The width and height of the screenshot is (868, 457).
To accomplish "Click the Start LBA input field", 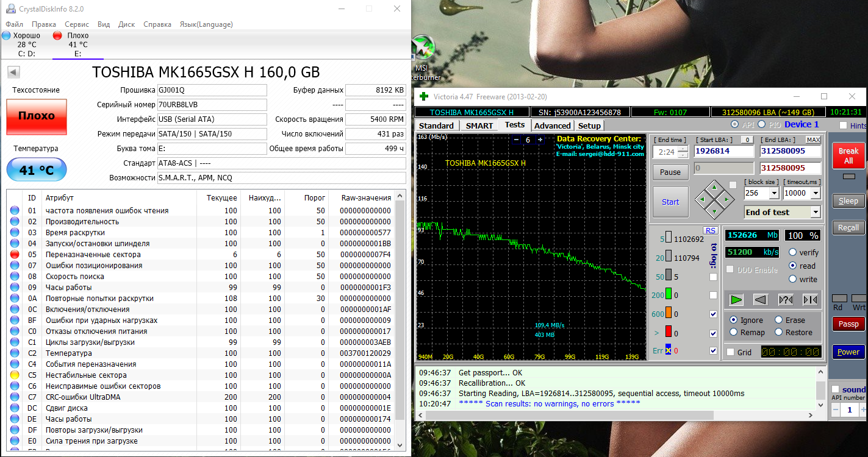I will click(x=723, y=151).
